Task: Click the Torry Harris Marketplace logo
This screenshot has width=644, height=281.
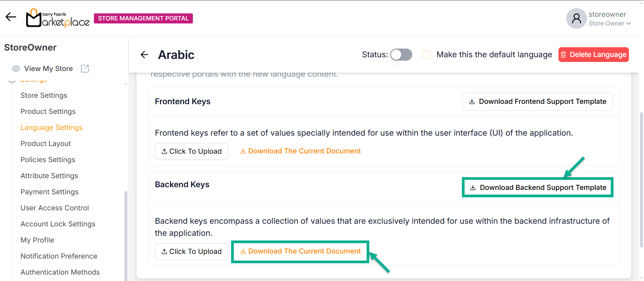Action: tap(58, 18)
